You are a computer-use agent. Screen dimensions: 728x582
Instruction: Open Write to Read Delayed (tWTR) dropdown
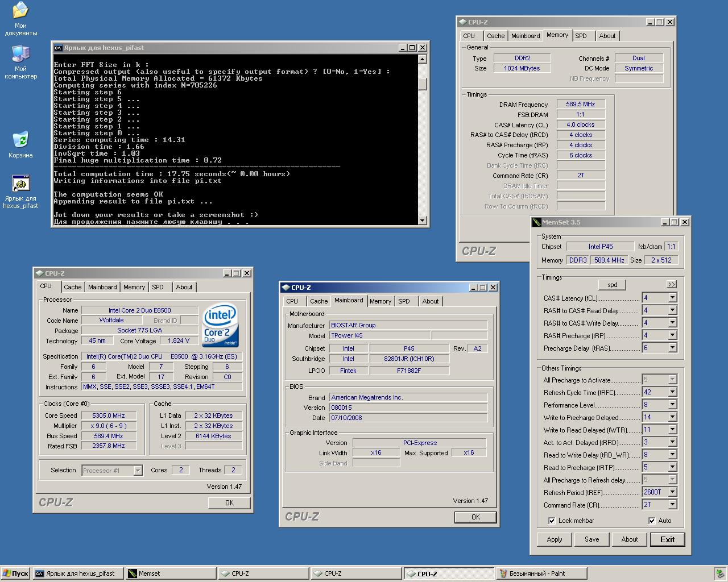[x=672, y=430]
